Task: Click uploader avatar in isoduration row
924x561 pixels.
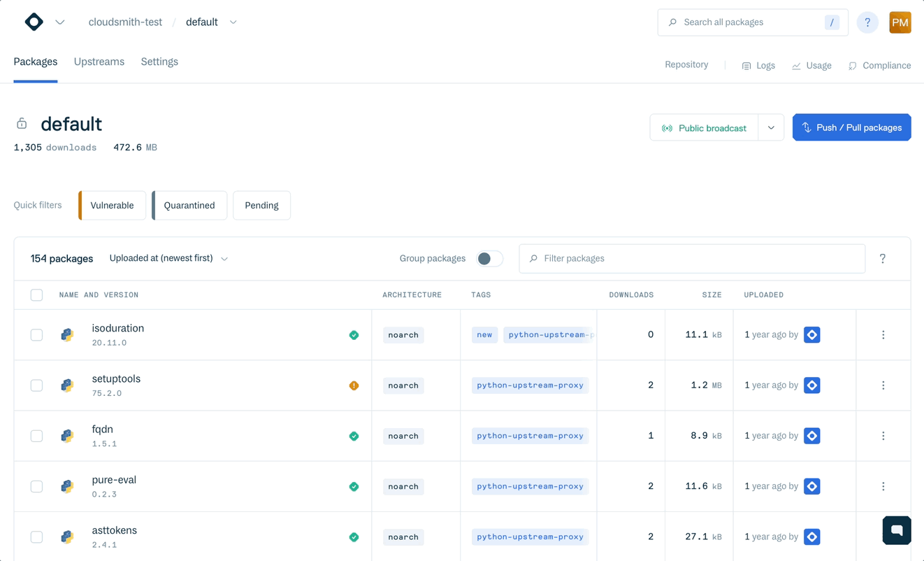Action: click(811, 335)
